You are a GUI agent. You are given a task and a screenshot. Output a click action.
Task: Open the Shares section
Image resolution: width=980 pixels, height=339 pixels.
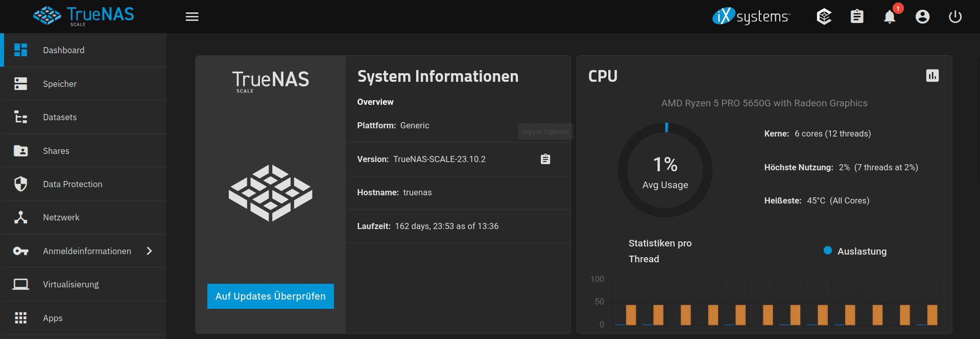point(56,151)
